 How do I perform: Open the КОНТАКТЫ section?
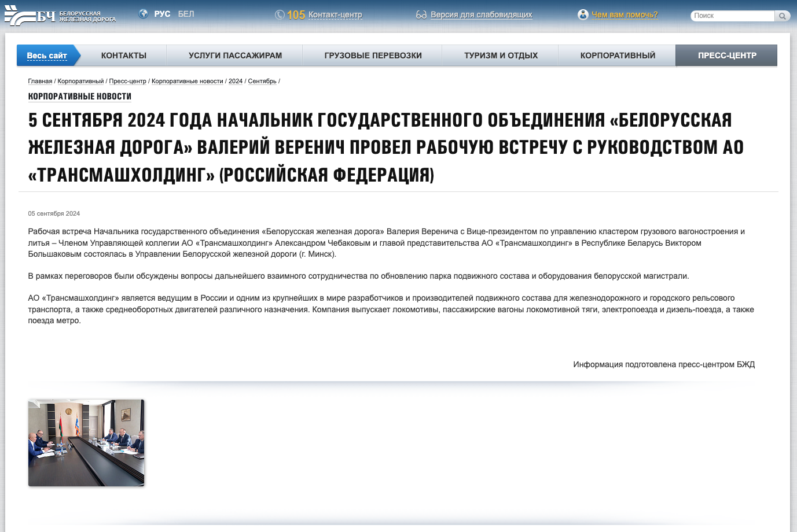[124, 55]
